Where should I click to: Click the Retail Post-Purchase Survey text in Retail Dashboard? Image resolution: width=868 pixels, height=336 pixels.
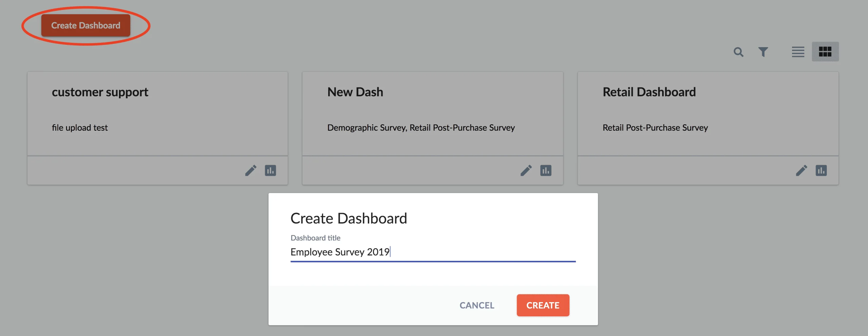(655, 128)
